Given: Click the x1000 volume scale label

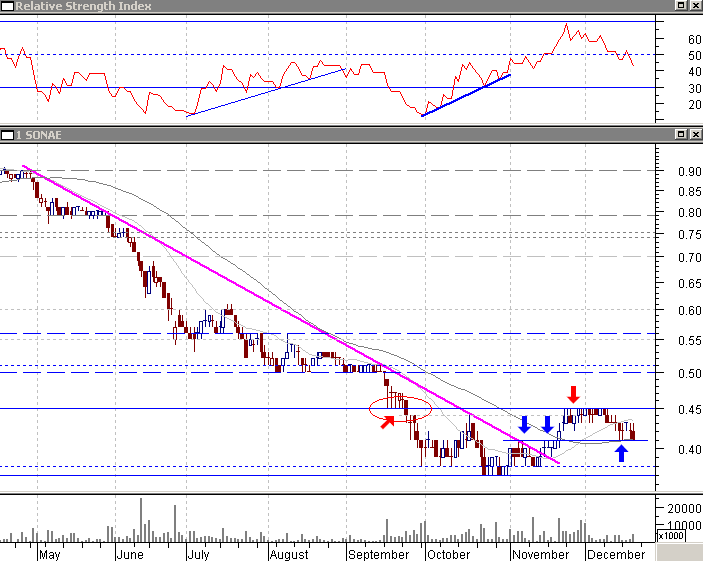Looking at the screenshot, I should (x=671, y=535).
